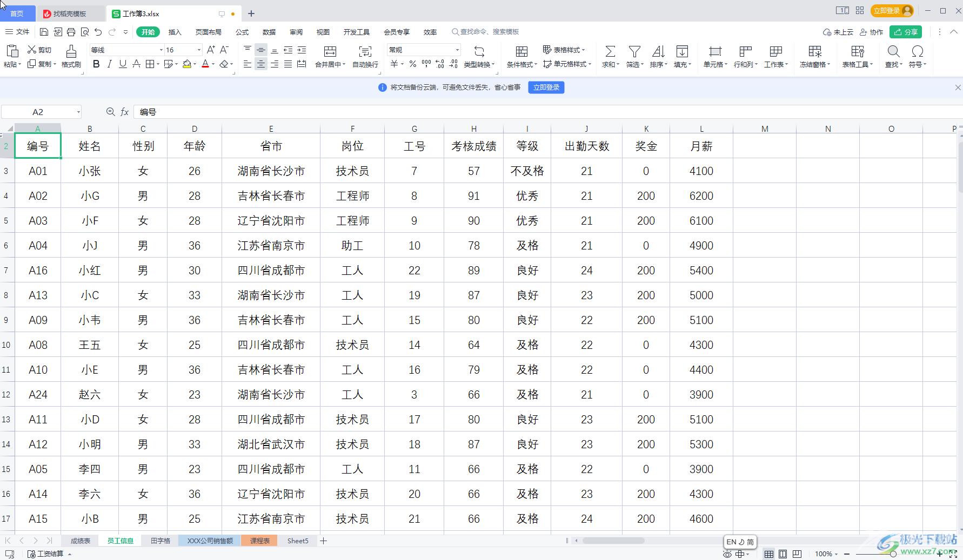Switch to page layout view in status bar
Screen dimensions: 963x560
[x=783, y=554]
